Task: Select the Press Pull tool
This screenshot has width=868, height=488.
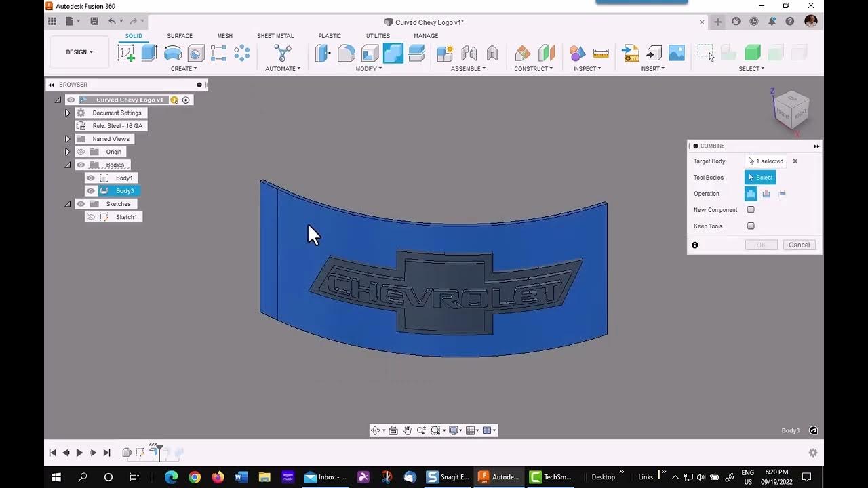Action: tap(323, 53)
